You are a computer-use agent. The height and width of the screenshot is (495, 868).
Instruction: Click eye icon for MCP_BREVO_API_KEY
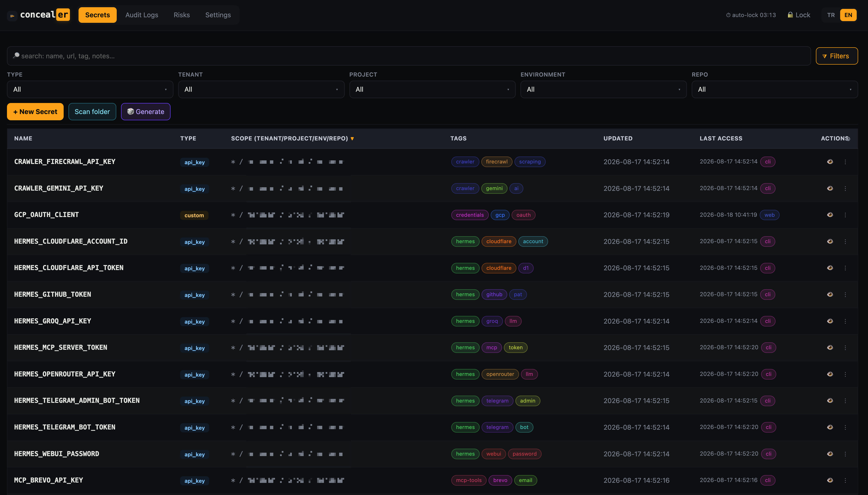(x=830, y=480)
